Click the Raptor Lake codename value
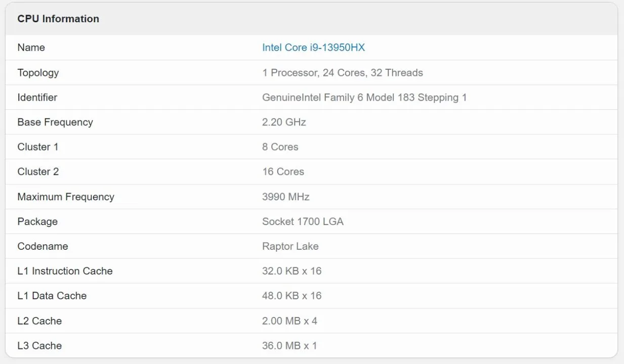Screen dimensions: 624x364 290,246
